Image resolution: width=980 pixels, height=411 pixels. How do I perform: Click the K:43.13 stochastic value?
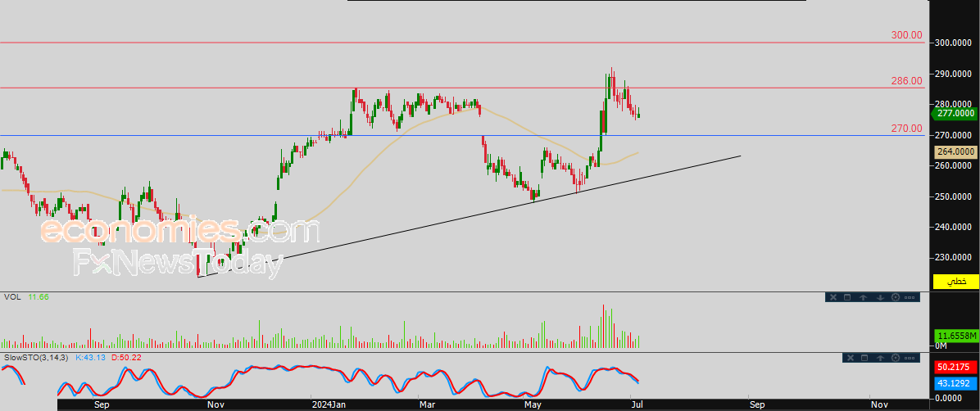click(90, 357)
